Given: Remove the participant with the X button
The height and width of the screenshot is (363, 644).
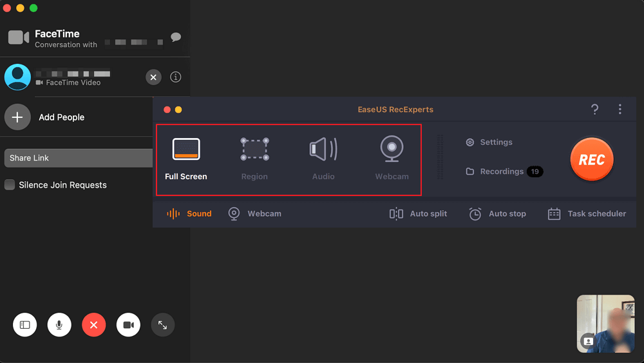Looking at the screenshot, I should [x=153, y=77].
